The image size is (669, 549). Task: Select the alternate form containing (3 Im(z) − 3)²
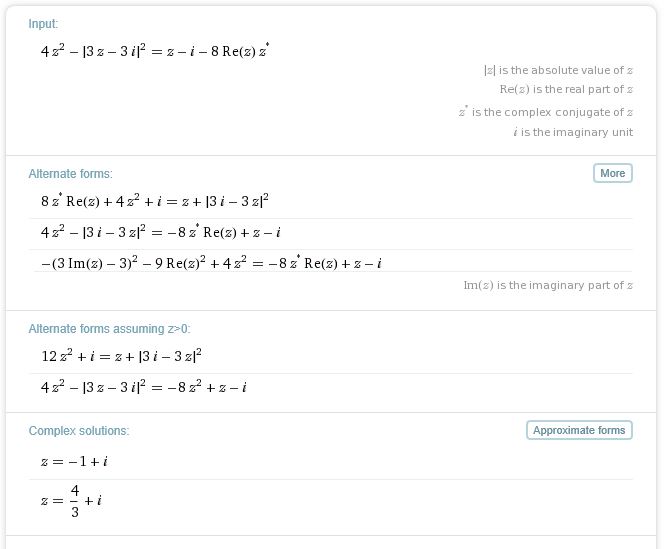coord(211,264)
